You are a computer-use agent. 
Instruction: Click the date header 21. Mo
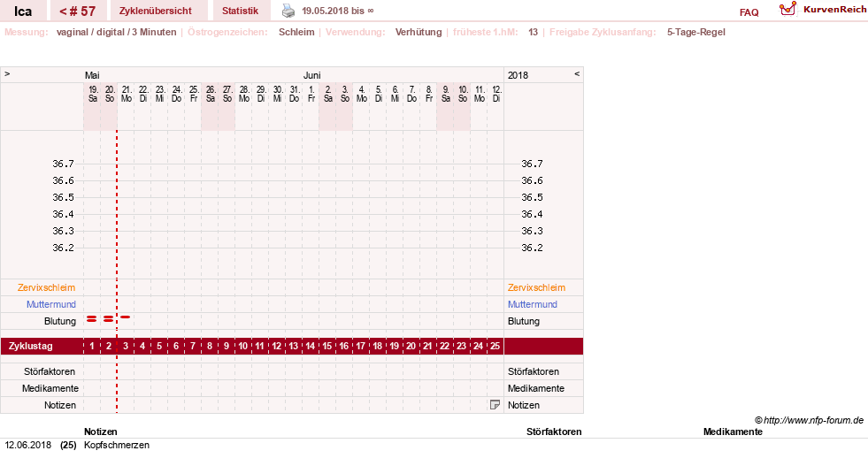coord(127,94)
